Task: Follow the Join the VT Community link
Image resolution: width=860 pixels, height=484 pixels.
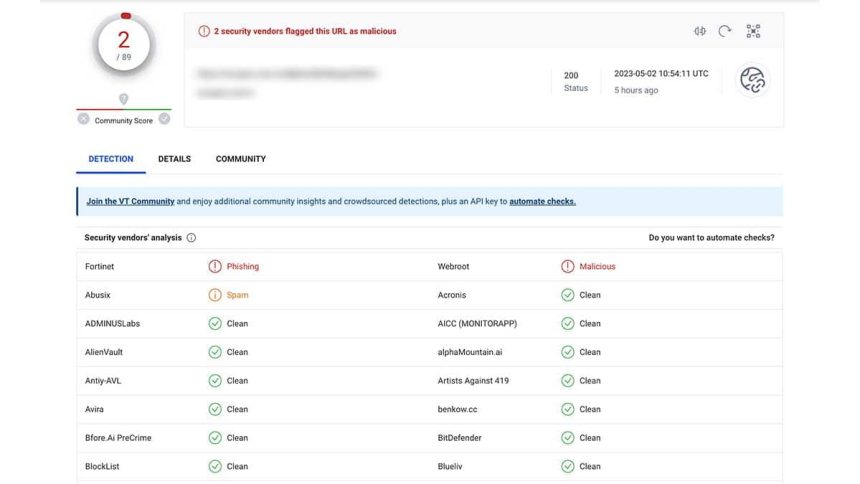Action: click(x=131, y=201)
